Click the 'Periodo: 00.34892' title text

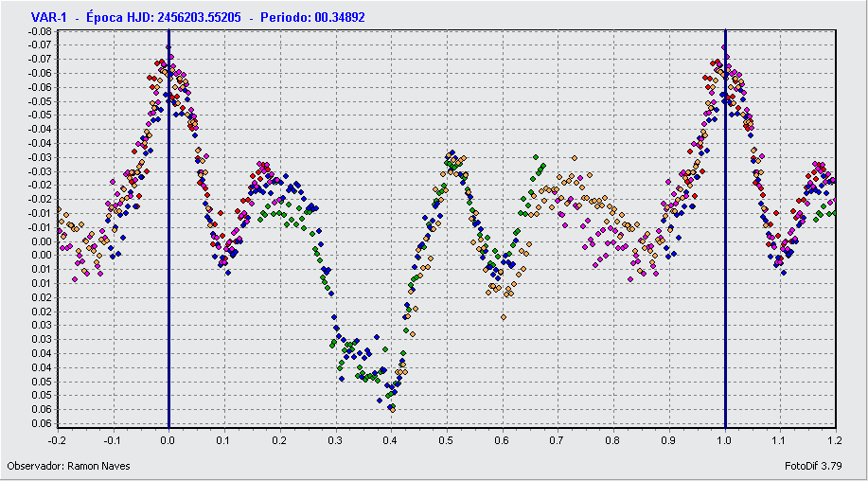pos(312,17)
